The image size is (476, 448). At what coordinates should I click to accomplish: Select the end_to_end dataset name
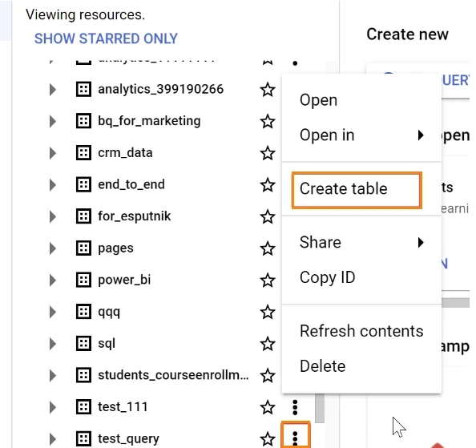pyautogui.click(x=131, y=184)
